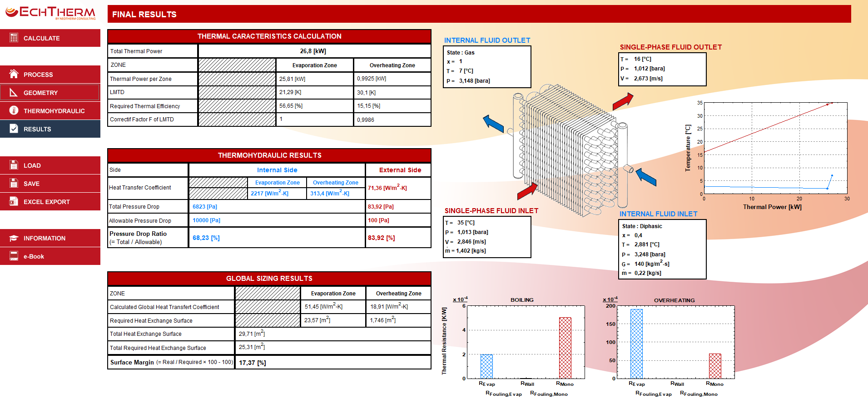The image size is (868, 399).
Task: Click the SINGLE-PHASE FLUID INLET heading
Action: pos(491,211)
